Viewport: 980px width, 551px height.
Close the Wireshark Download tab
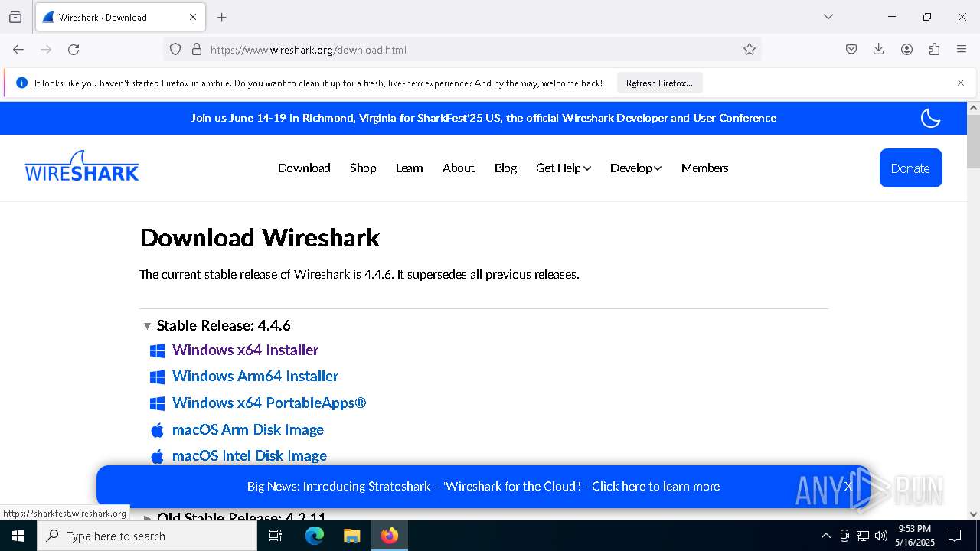[x=193, y=17]
